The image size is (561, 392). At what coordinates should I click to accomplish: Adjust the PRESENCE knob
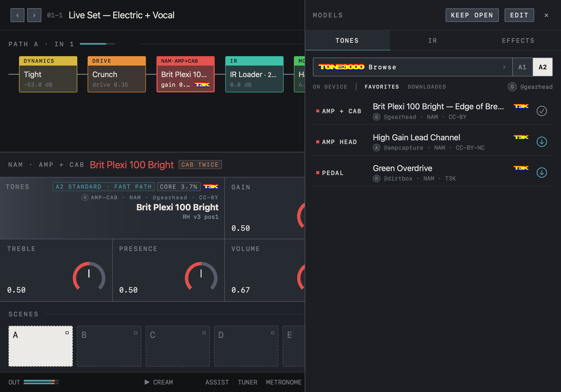pyautogui.click(x=201, y=276)
